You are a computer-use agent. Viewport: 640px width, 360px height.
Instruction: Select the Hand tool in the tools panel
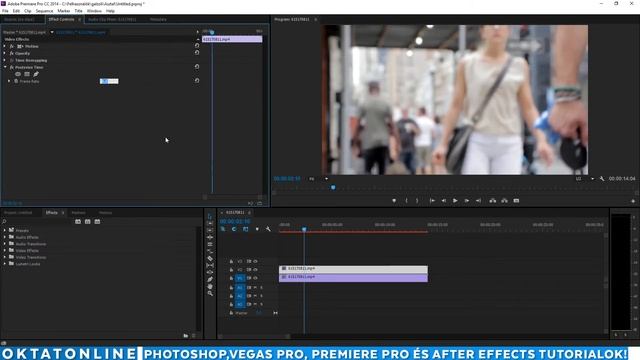tap(210, 287)
